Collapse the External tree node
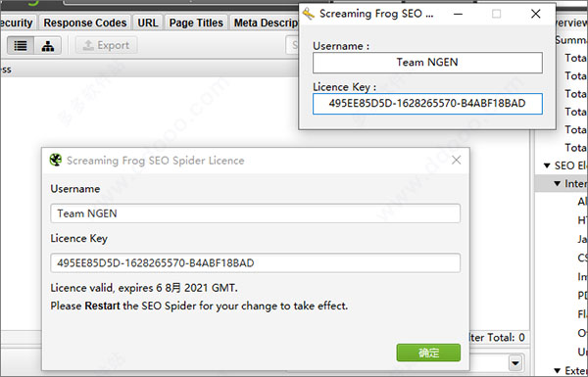The image size is (588, 377). pos(558,370)
